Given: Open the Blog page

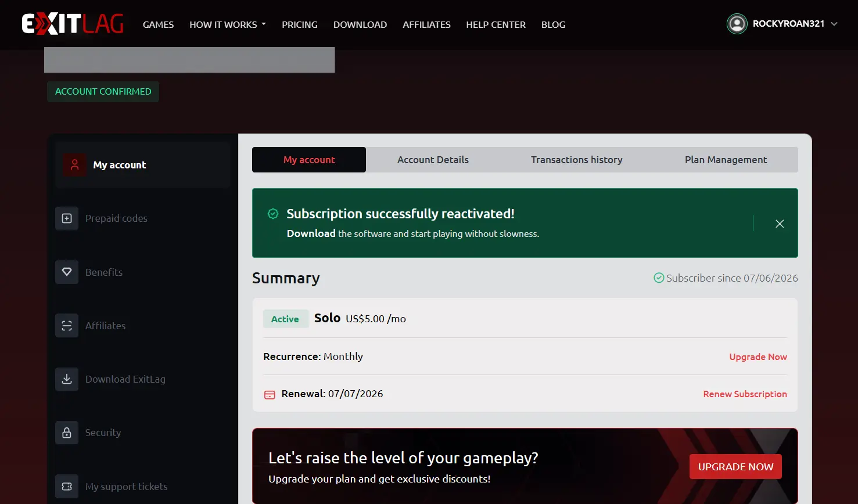Looking at the screenshot, I should pos(553,24).
